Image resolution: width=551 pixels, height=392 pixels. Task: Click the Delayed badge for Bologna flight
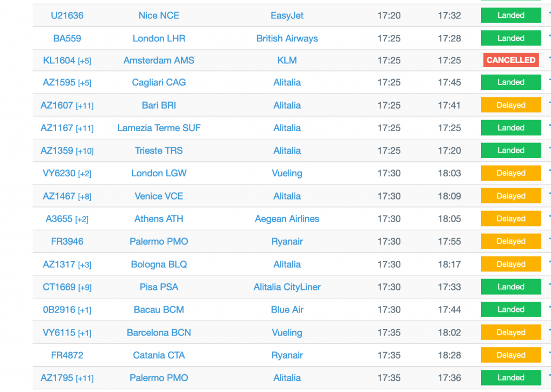pos(511,264)
